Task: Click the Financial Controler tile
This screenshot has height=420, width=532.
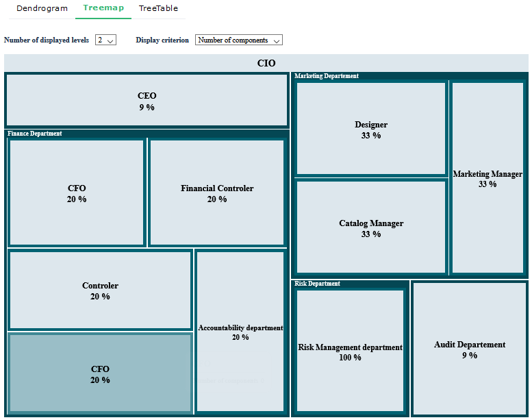Action: pos(217,193)
